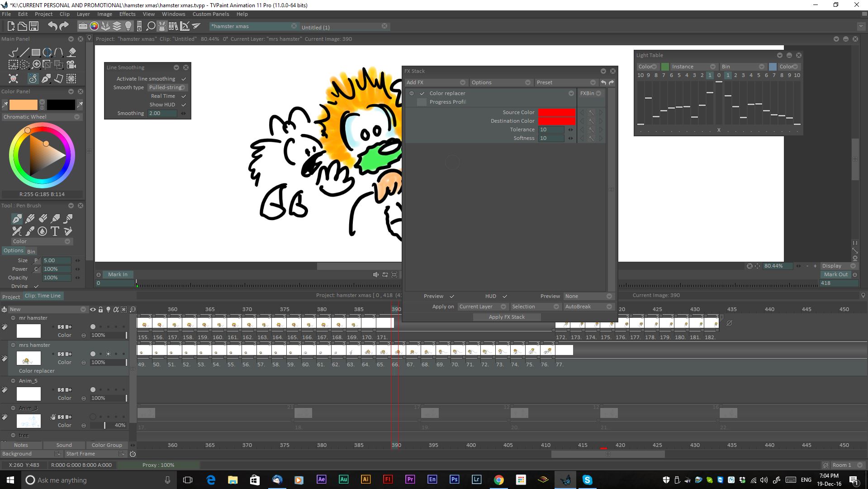Toggle the FX Stack Preview checkbox
868x489 pixels.
pos(451,296)
